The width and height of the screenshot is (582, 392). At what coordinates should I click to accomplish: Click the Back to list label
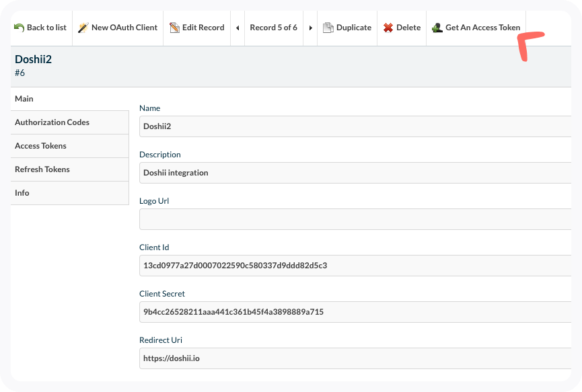point(47,28)
